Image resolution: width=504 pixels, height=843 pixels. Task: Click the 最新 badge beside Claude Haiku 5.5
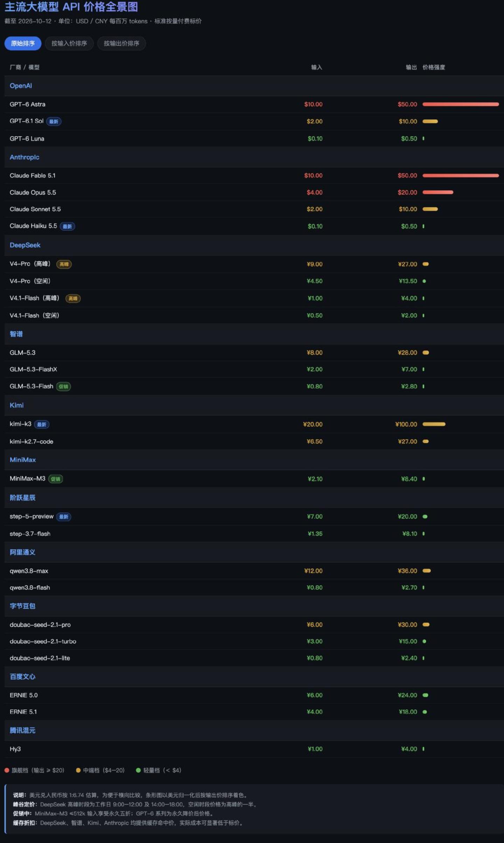pyautogui.click(x=67, y=227)
